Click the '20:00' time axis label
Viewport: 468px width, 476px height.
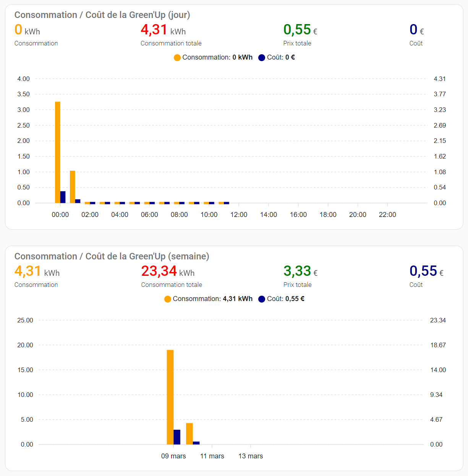point(358,215)
